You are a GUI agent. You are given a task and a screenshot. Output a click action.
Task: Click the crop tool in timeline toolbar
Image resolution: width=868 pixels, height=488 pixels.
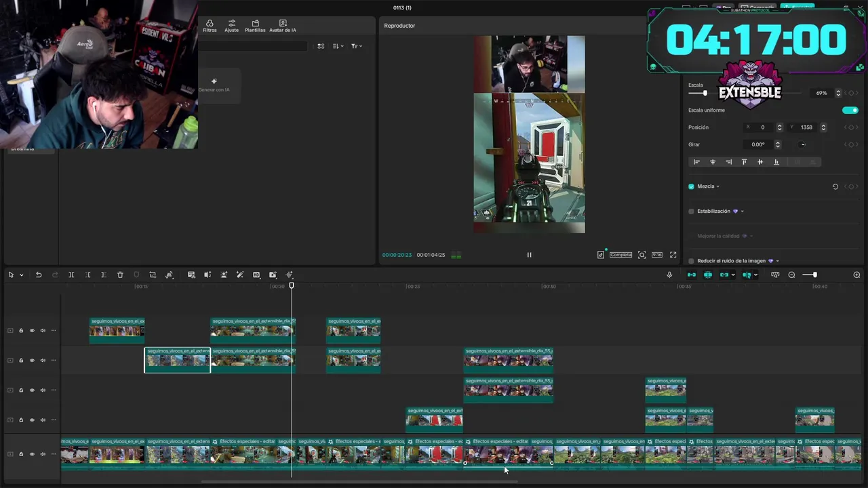(x=153, y=274)
